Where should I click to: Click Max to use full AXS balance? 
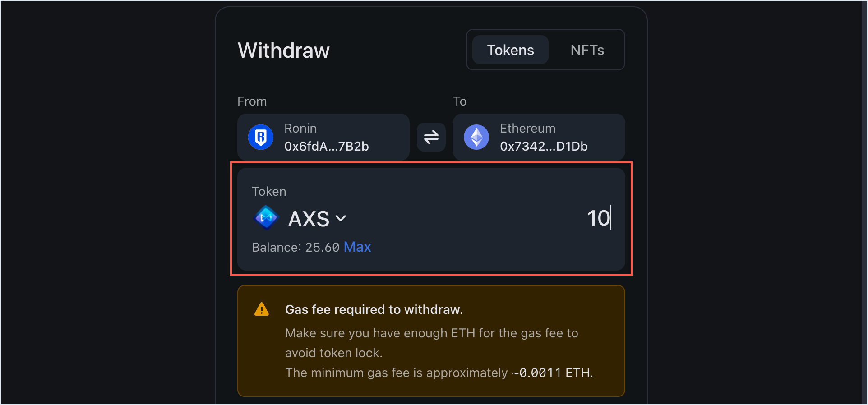click(357, 247)
